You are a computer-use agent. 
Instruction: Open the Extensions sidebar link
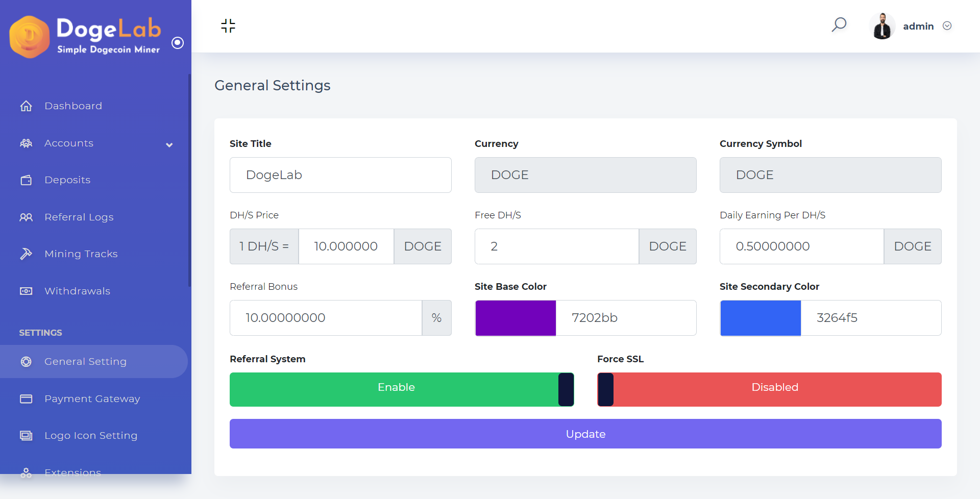click(x=72, y=472)
